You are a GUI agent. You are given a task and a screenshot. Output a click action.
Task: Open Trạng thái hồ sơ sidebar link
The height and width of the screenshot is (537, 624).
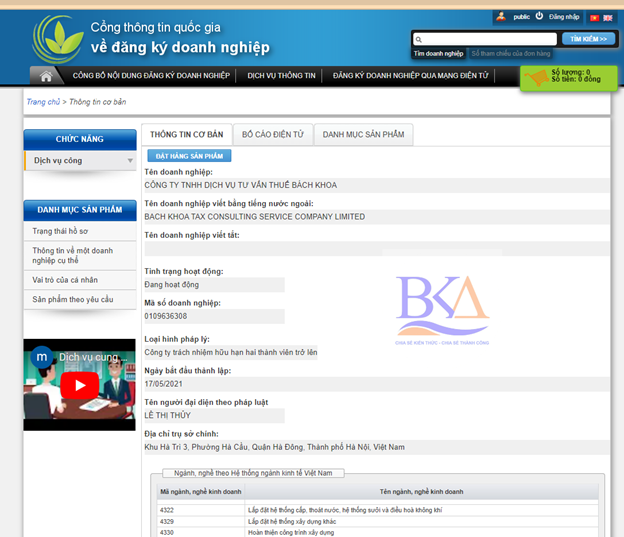tap(60, 231)
